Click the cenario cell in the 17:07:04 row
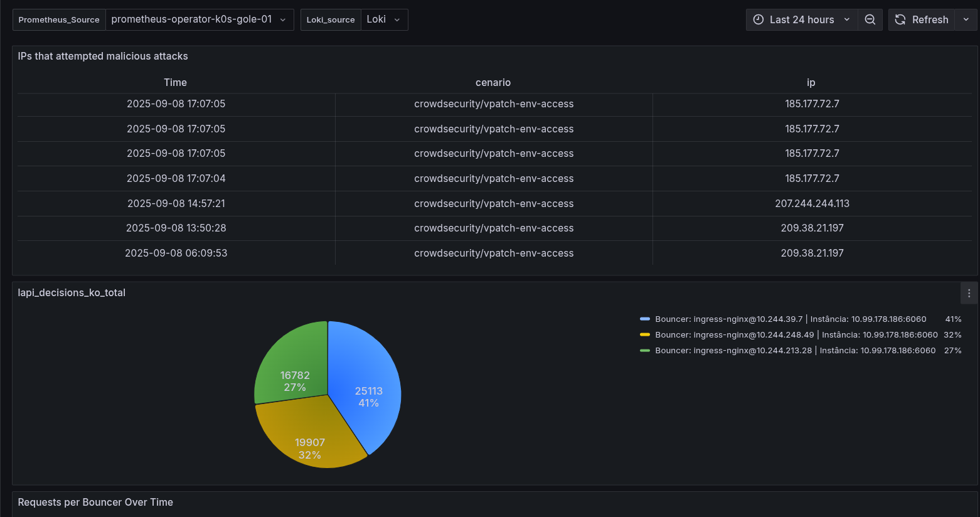The width and height of the screenshot is (980, 517). [494, 178]
